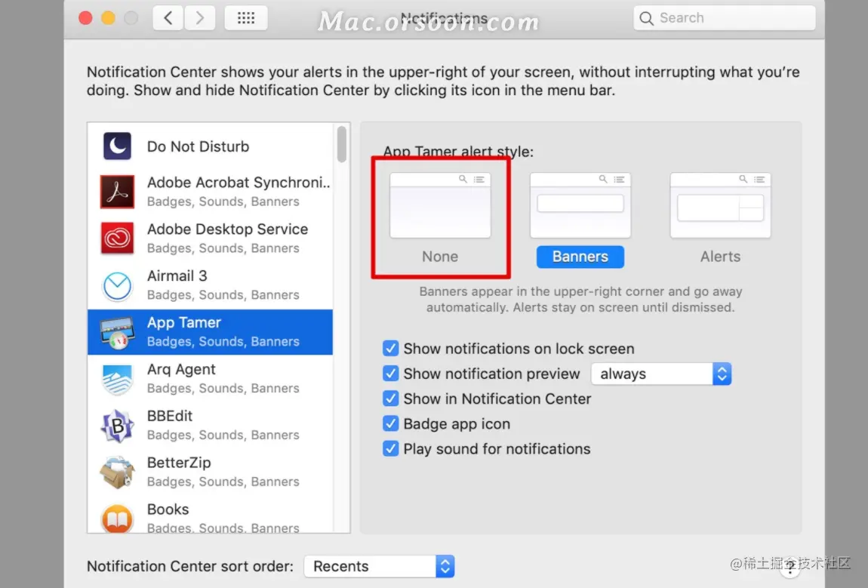The image size is (868, 588).
Task: Click the Adobe Acrobat Synchronizer app icon
Action: tap(117, 192)
